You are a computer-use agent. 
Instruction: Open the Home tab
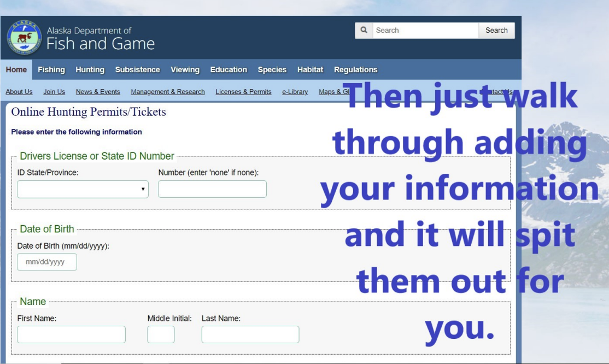pos(16,70)
